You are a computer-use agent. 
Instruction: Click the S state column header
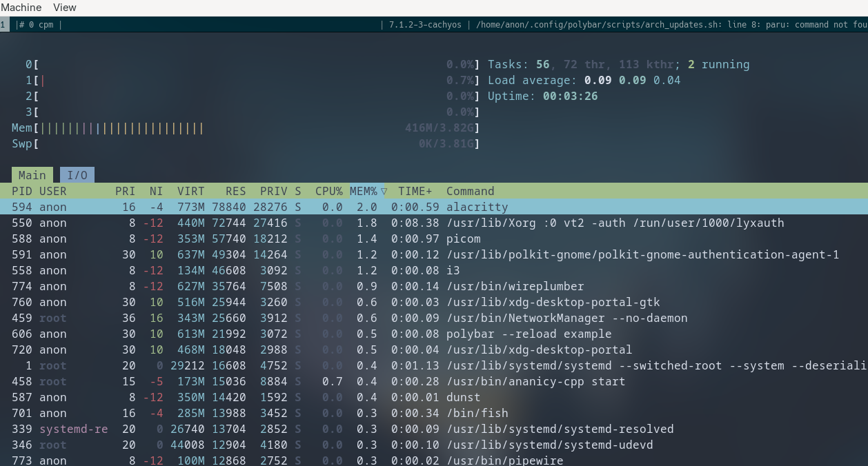(x=298, y=191)
